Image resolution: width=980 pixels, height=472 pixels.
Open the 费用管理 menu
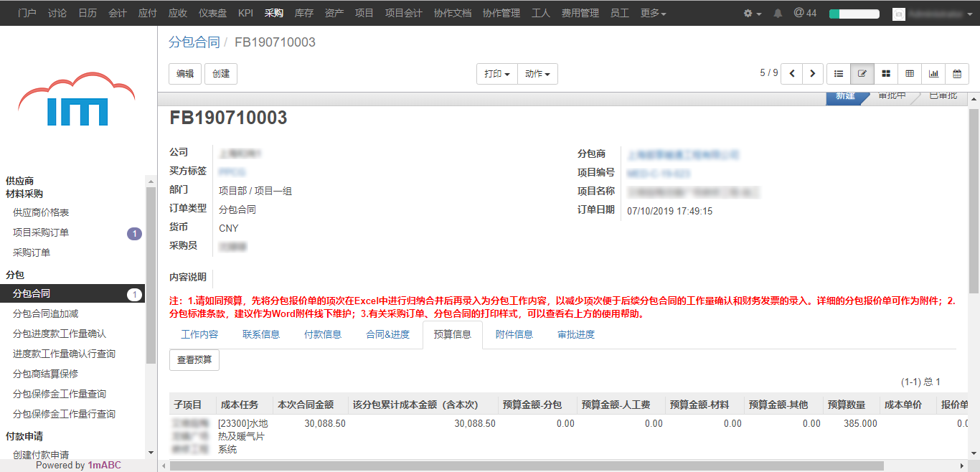click(x=580, y=13)
